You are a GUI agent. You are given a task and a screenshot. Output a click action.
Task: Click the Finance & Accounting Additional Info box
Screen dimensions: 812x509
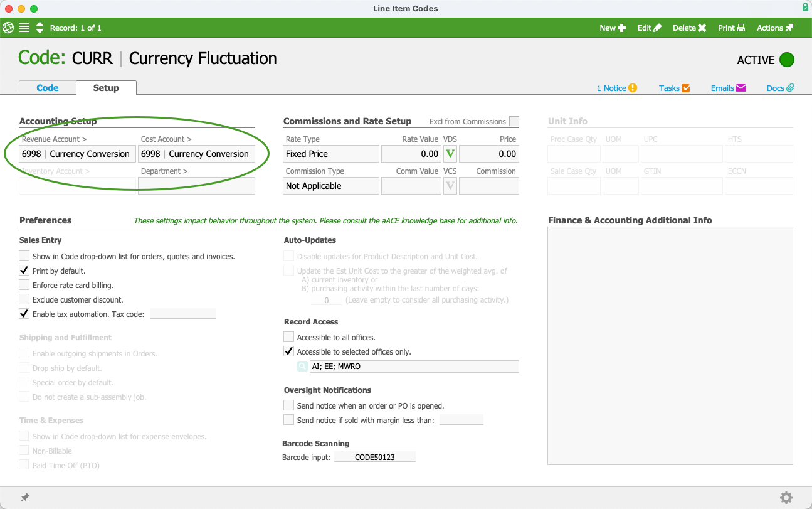click(x=670, y=346)
